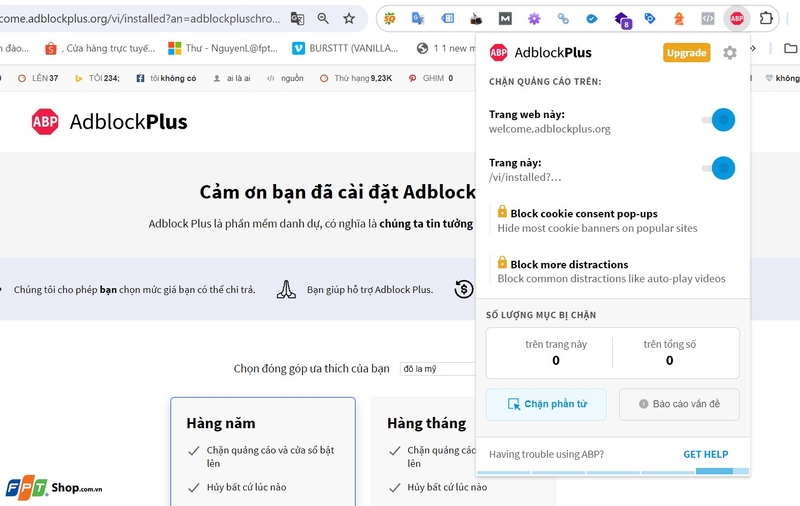The width and height of the screenshot is (800, 506).
Task: Click the 'ai là ai' whois item
Action: (232, 78)
